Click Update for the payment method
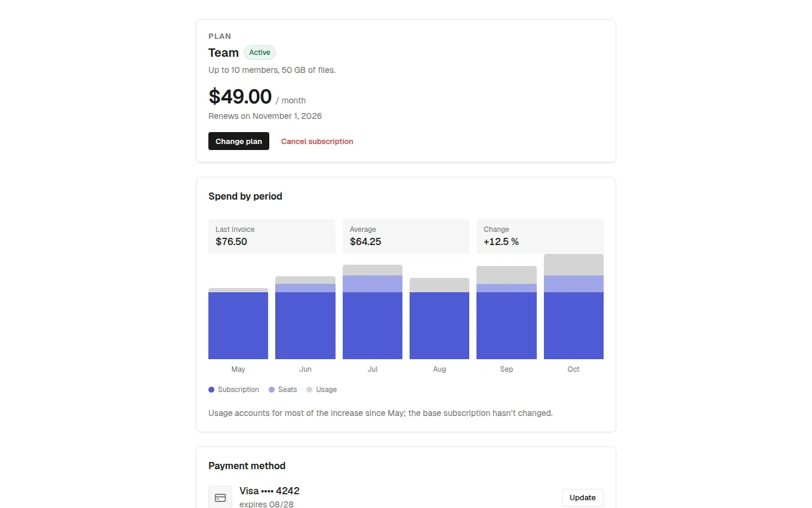Screen dimensions: 812x508 click(x=582, y=497)
